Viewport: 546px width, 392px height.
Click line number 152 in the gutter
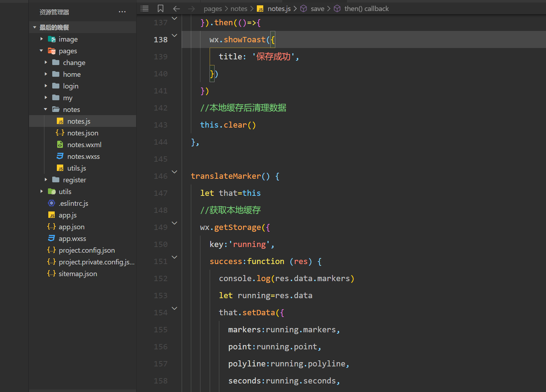161,279
